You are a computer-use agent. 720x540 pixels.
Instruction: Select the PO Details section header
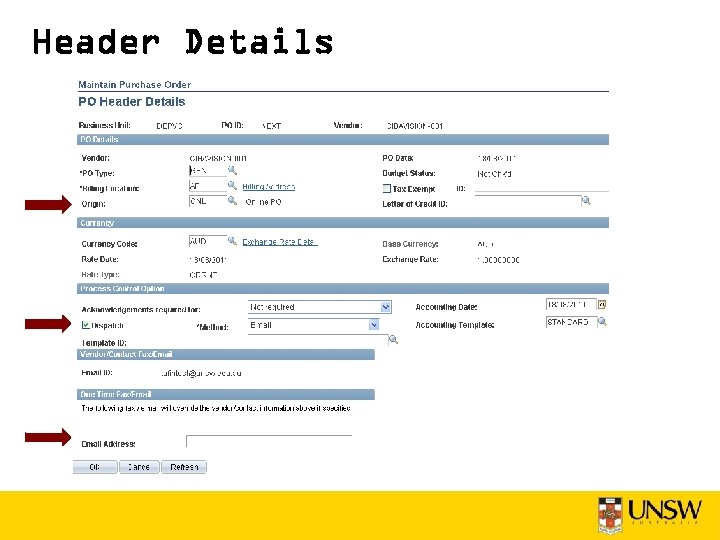tap(343, 139)
